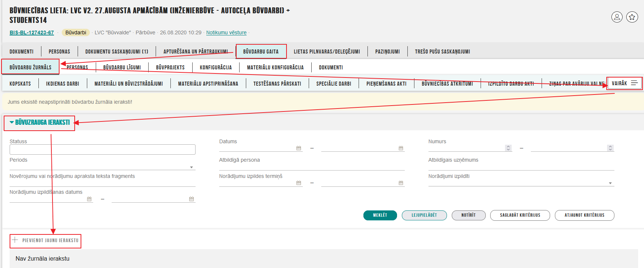Open calendar for Norādījumu izpildes termiņš start
Image resolution: width=644 pixels, height=268 pixels.
299,183
